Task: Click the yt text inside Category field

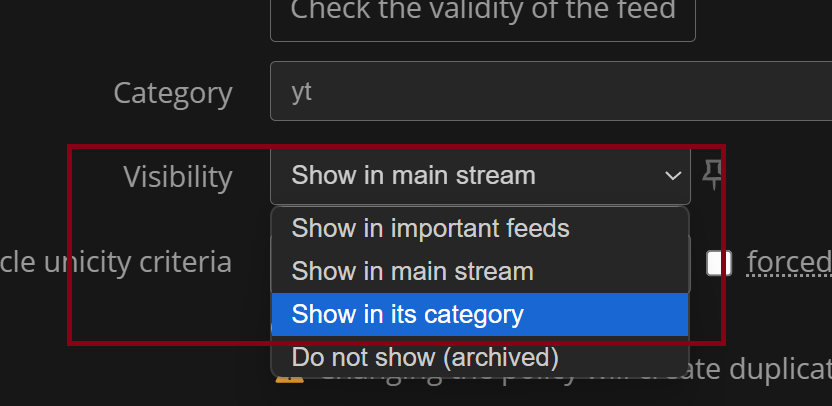Action: tap(301, 93)
